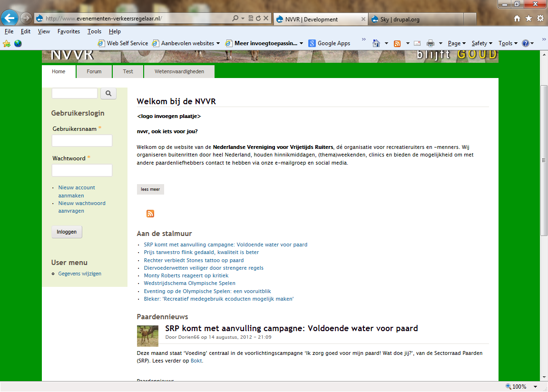548x392 pixels.
Task: Open the Tools dropdown in command bar
Action: (508, 43)
